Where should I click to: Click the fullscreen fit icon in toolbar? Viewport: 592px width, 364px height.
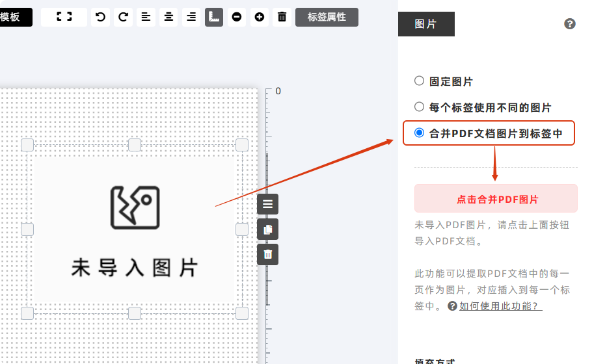(x=64, y=17)
